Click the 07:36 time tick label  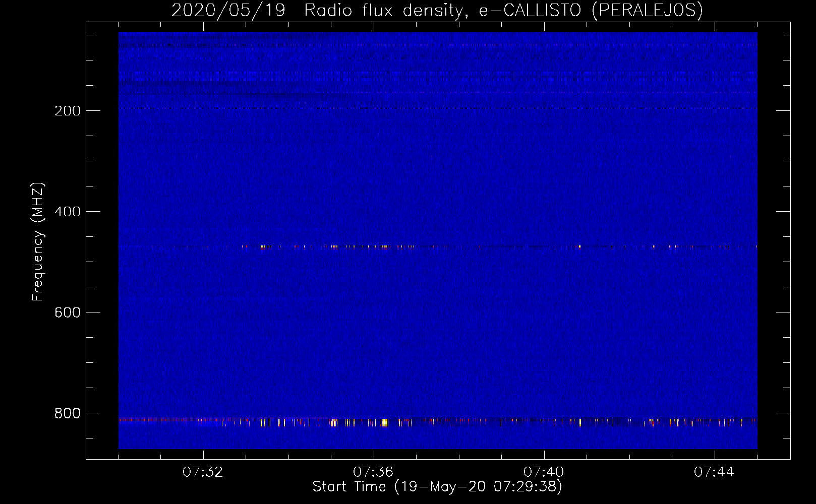point(373,472)
